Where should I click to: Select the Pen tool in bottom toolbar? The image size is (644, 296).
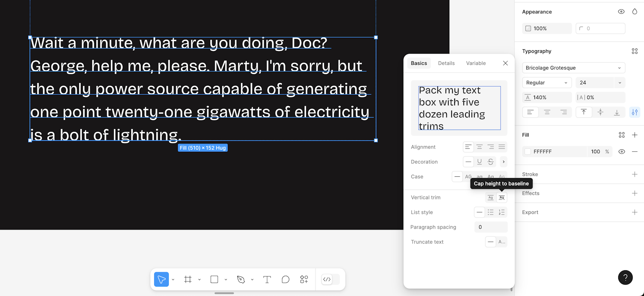click(241, 280)
